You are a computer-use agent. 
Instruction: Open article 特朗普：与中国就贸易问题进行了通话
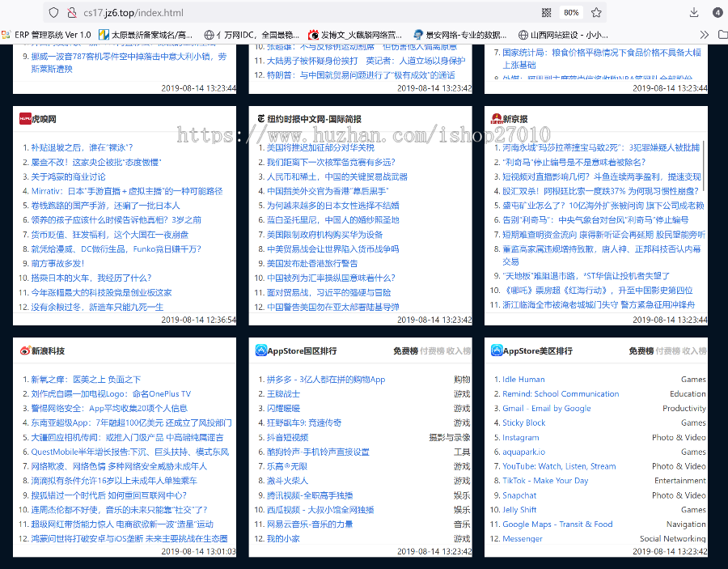(361, 75)
